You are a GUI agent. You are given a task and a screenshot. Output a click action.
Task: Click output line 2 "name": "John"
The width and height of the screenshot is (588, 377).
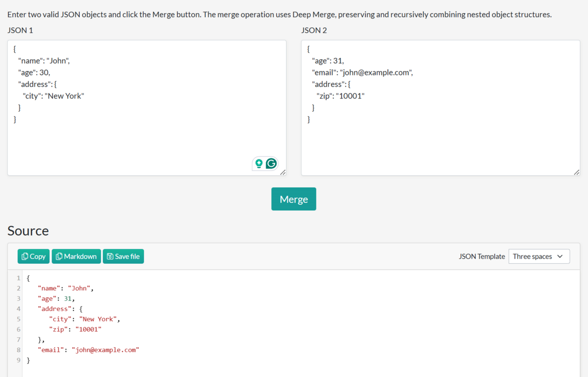pos(66,288)
